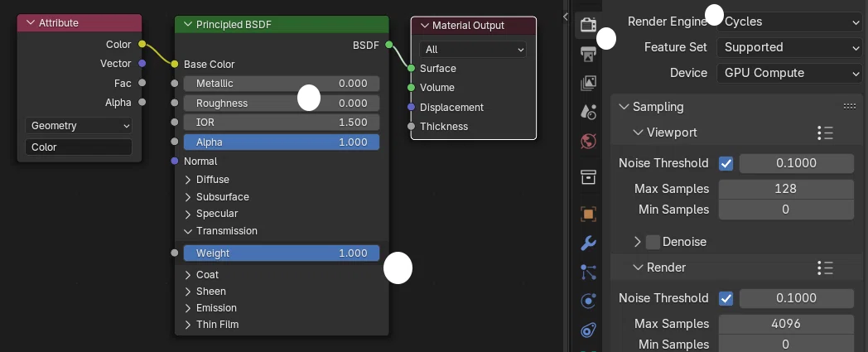Expand the Subsurface section

pos(188,197)
